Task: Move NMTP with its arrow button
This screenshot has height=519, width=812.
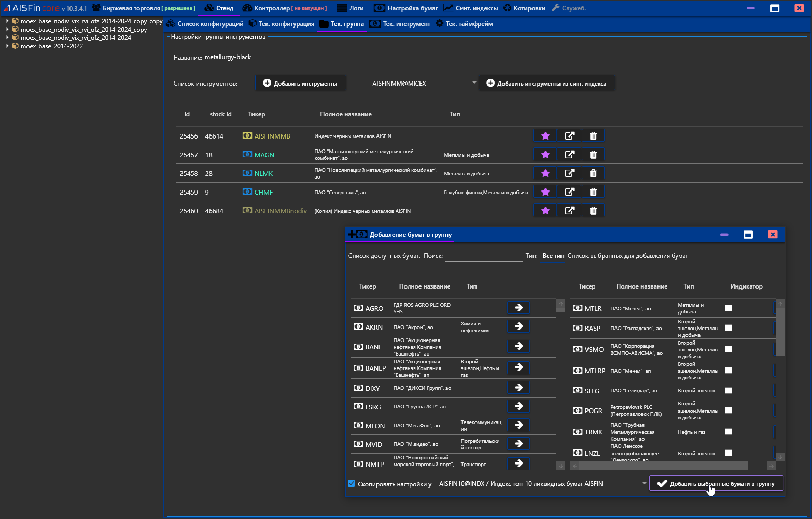Action: [x=519, y=463]
